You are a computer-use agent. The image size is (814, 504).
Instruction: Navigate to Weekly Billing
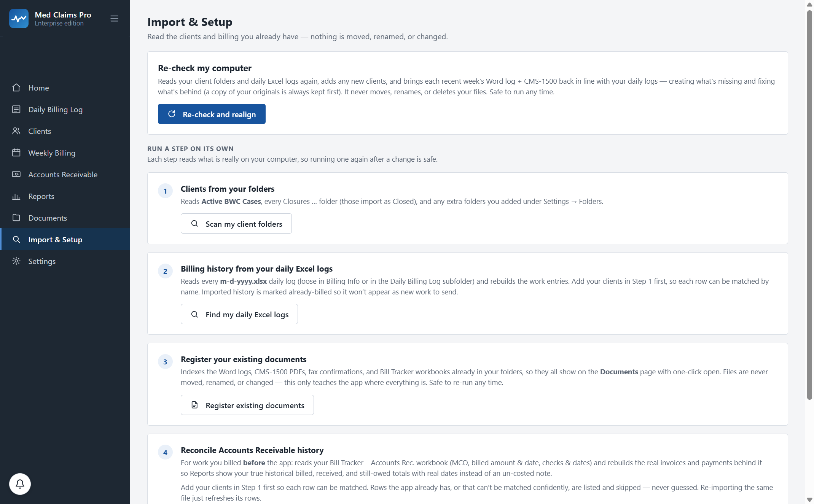coord(65,153)
